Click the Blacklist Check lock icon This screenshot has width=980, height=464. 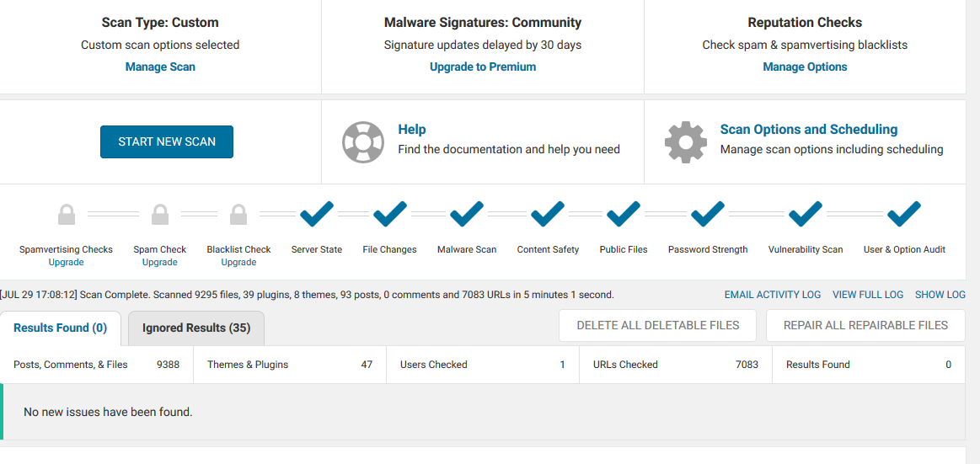point(238,215)
